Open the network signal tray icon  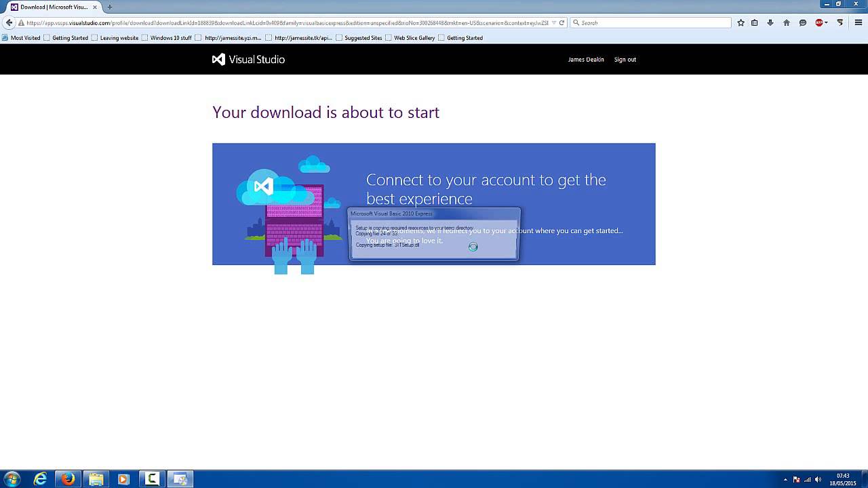(807, 480)
